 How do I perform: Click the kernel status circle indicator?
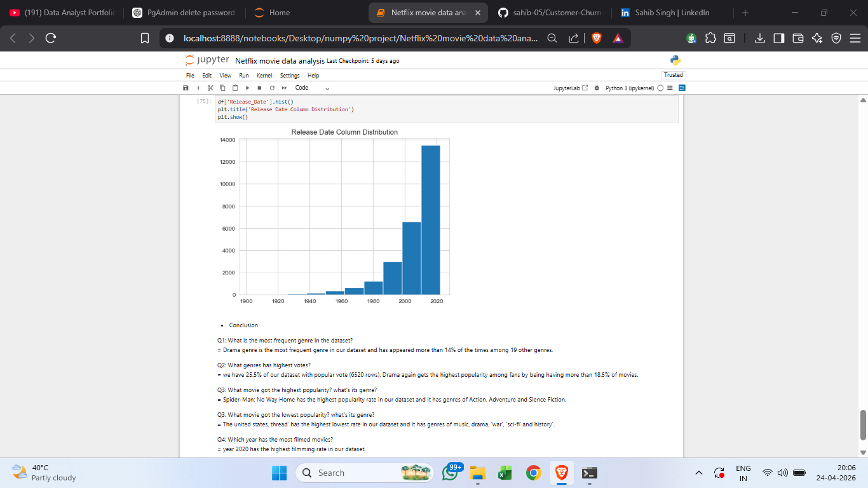(x=661, y=88)
